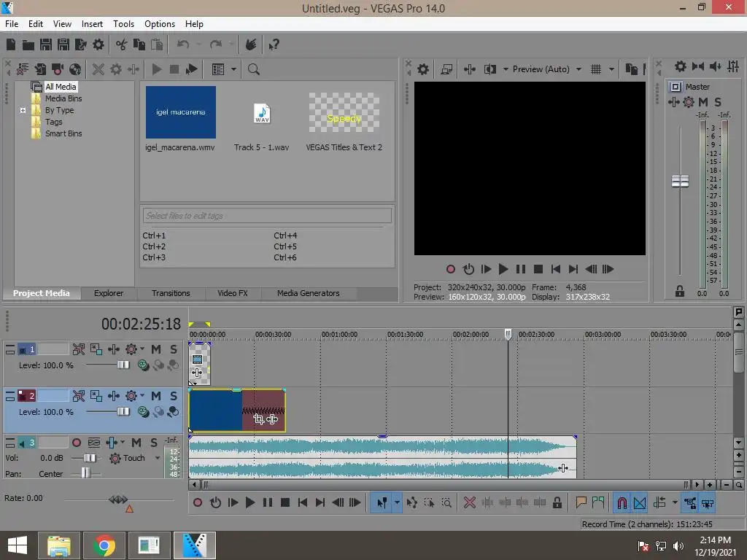Open Video Preview properties gear icon
Viewport: 747px width, 560px height.
(x=423, y=69)
